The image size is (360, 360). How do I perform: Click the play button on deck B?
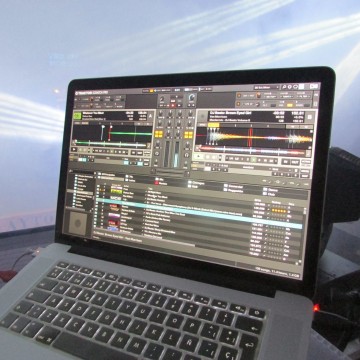(199, 156)
